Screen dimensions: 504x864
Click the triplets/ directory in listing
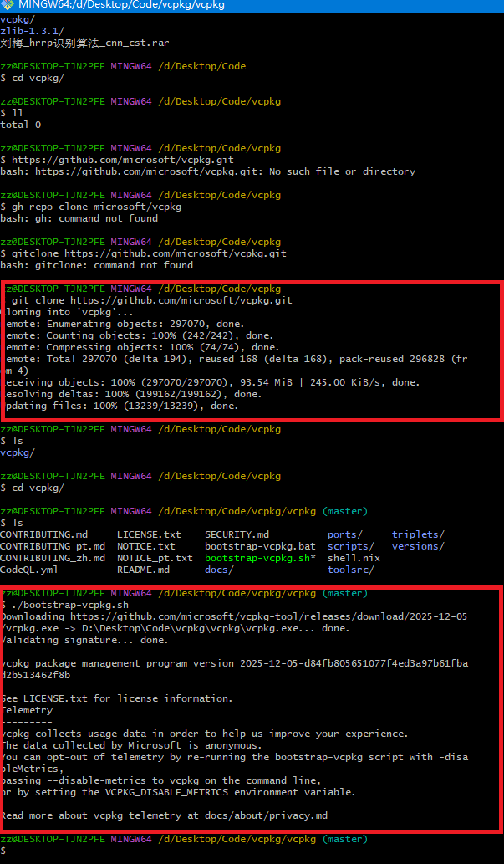click(x=418, y=534)
